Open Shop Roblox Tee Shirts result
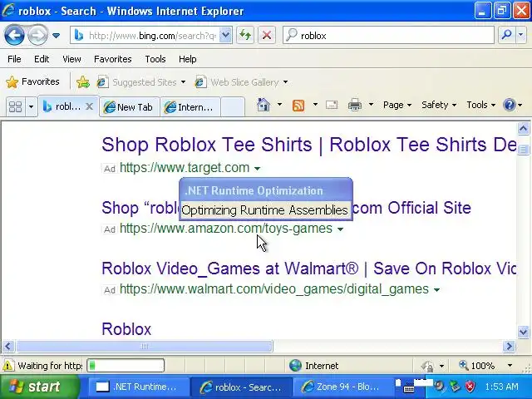This screenshot has width=532, height=399. [x=308, y=145]
